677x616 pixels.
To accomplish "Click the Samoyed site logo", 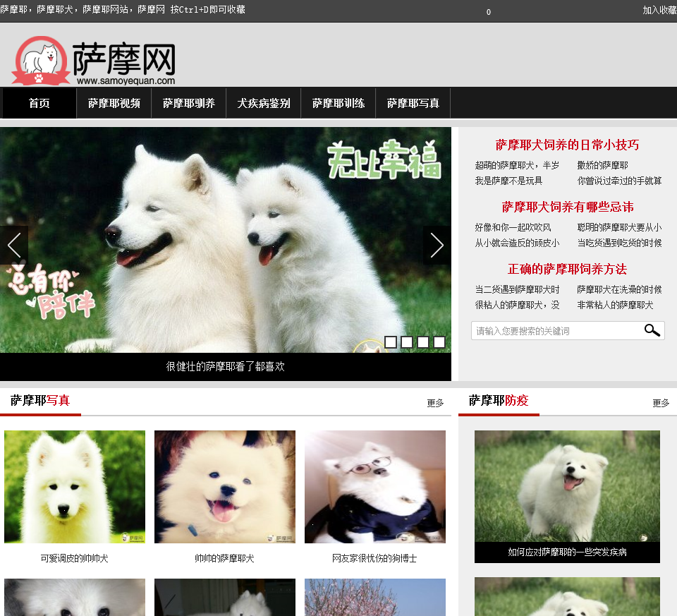I will pyautogui.click(x=94, y=61).
